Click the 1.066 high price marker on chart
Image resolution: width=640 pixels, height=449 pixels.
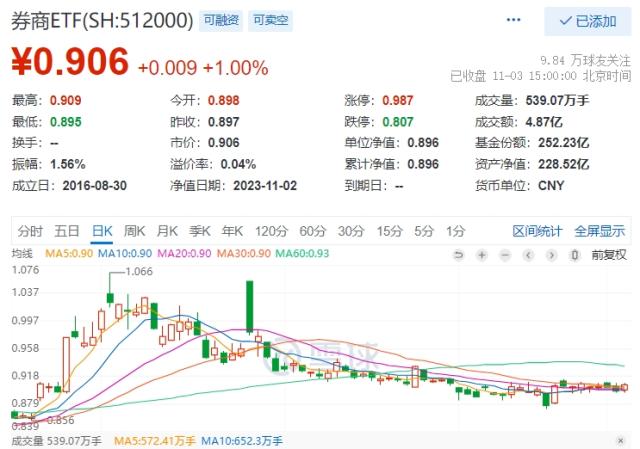139,271
